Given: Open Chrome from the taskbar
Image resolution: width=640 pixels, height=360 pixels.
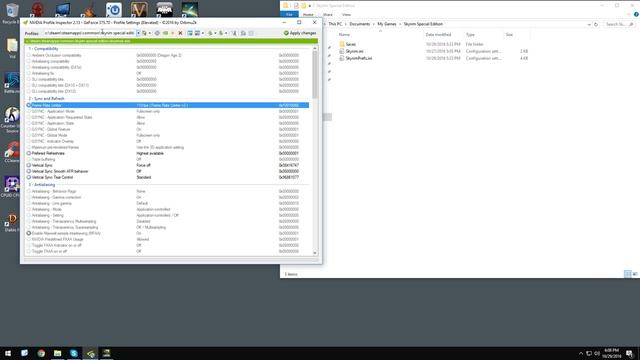Looking at the screenshot, I should pos(41,353).
